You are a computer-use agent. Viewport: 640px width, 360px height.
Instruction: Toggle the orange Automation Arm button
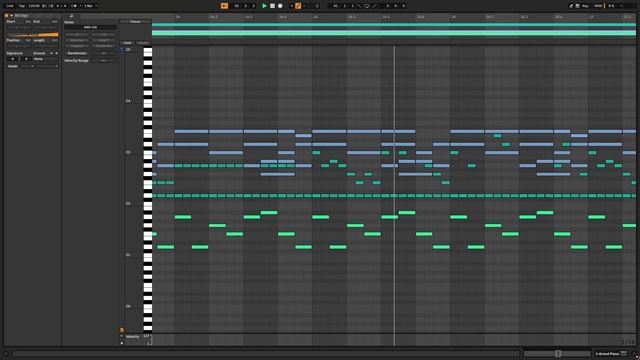298,6
